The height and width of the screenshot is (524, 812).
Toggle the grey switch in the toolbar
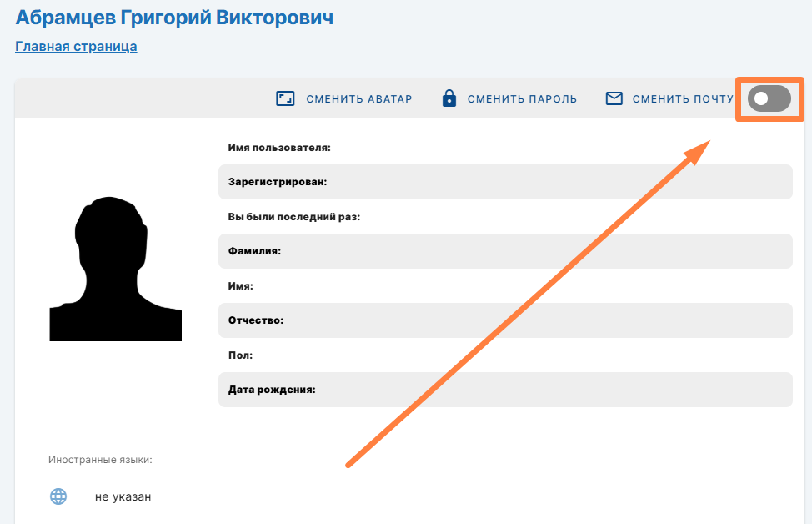[x=769, y=99]
